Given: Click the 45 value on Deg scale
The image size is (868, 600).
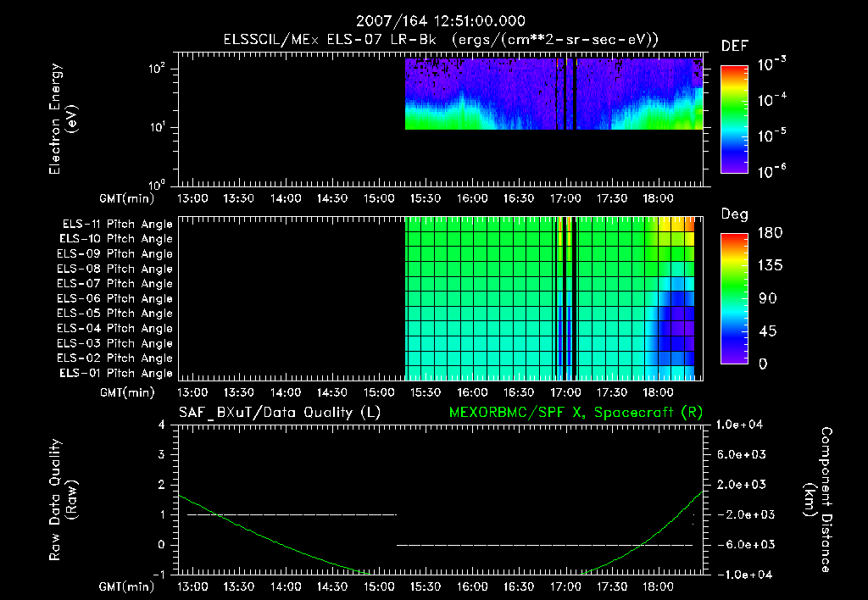Looking at the screenshot, I should (x=767, y=331).
